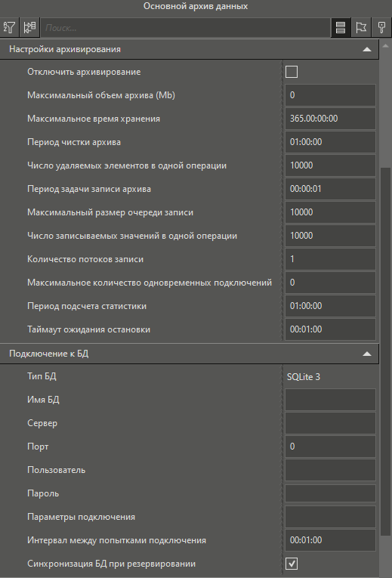The height and width of the screenshot is (578, 392).
Task: Click the Сервер input field
Action: tap(330, 423)
